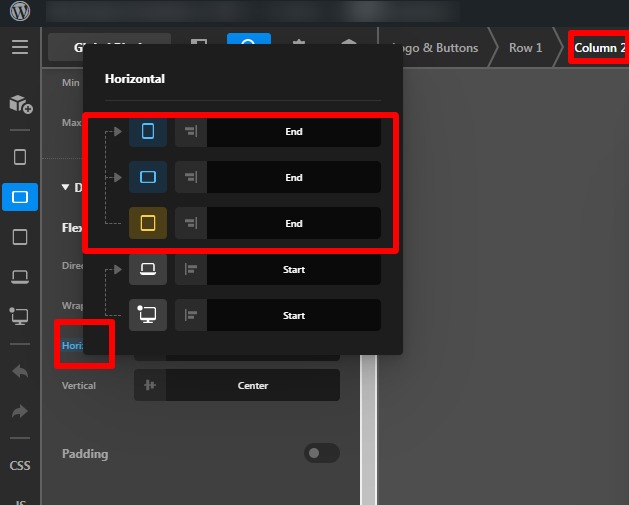Select the mobile breakpoint in the left sidebar

20,157
